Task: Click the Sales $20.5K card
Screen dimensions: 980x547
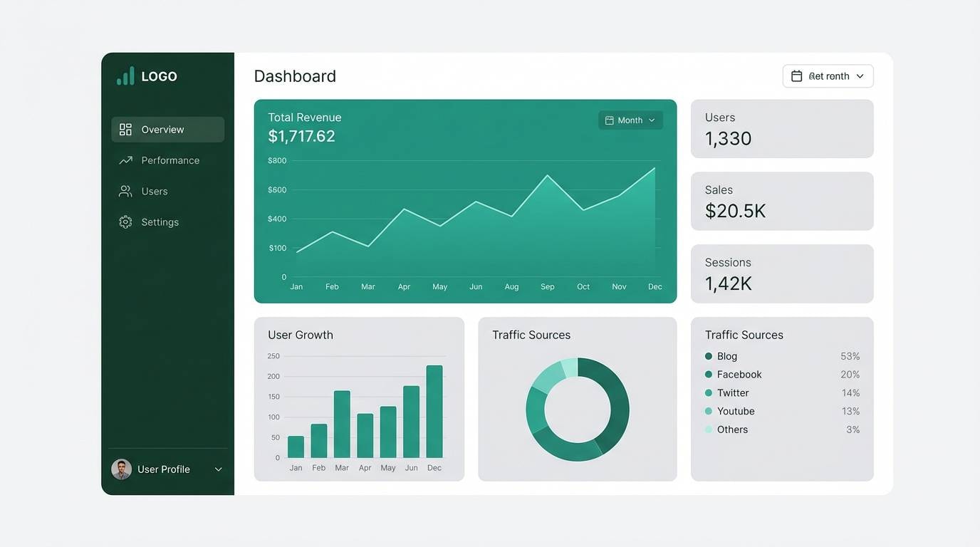Action: point(782,201)
